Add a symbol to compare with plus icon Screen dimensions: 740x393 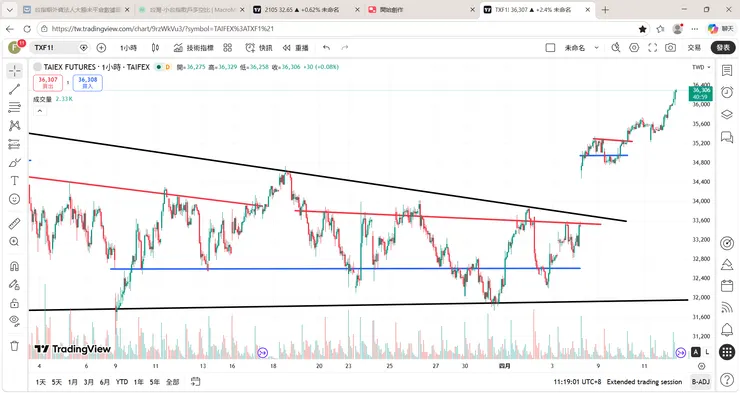[101, 48]
